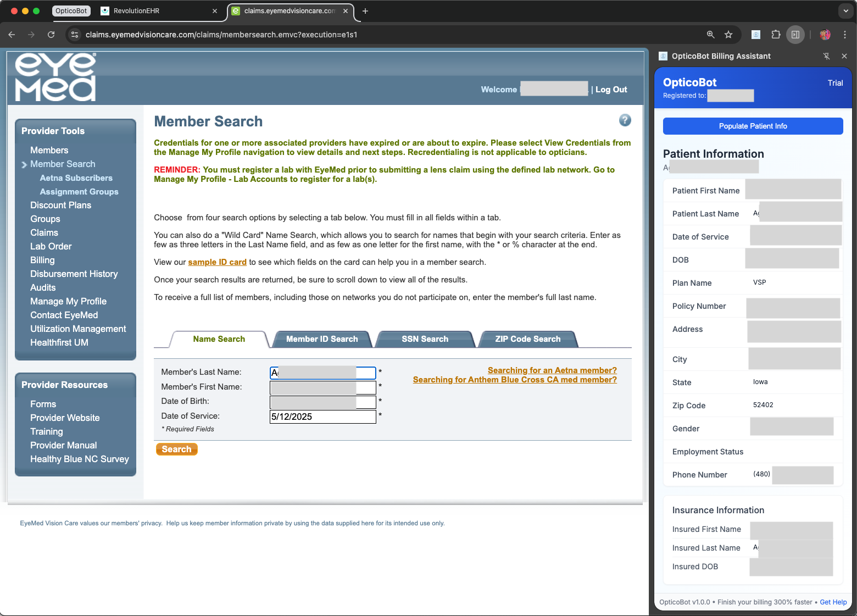857x616 pixels.
Task: Click the zoom magnifier icon in address bar
Action: (x=710, y=35)
